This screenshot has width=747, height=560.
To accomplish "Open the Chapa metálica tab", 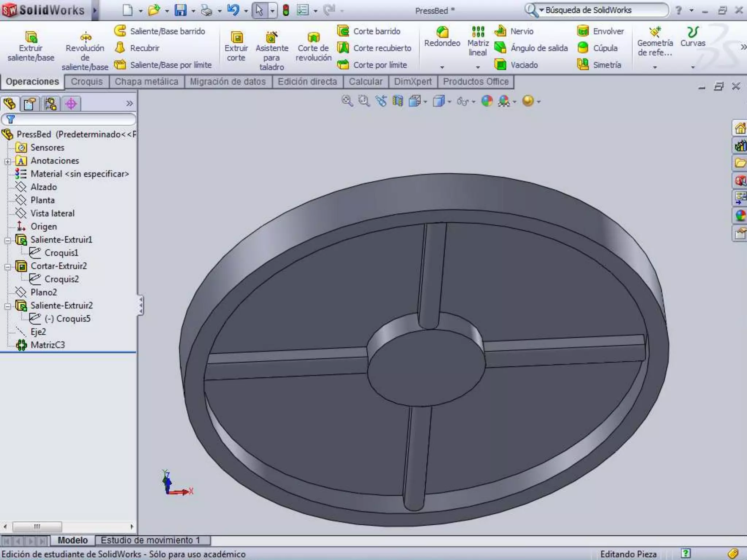I will [146, 82].
